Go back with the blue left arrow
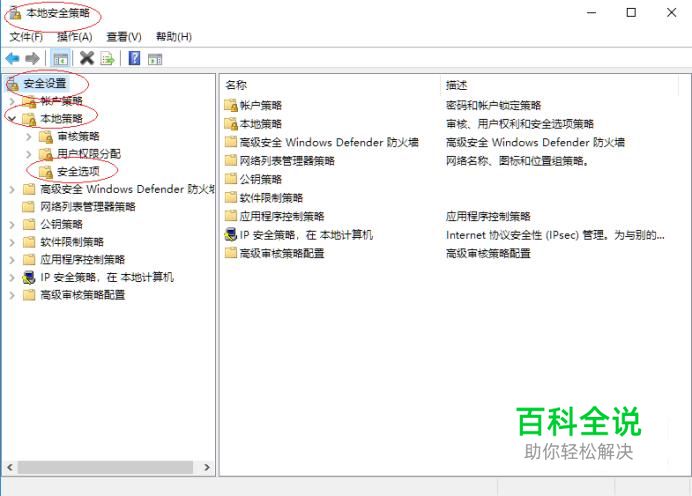 point(12,58)
